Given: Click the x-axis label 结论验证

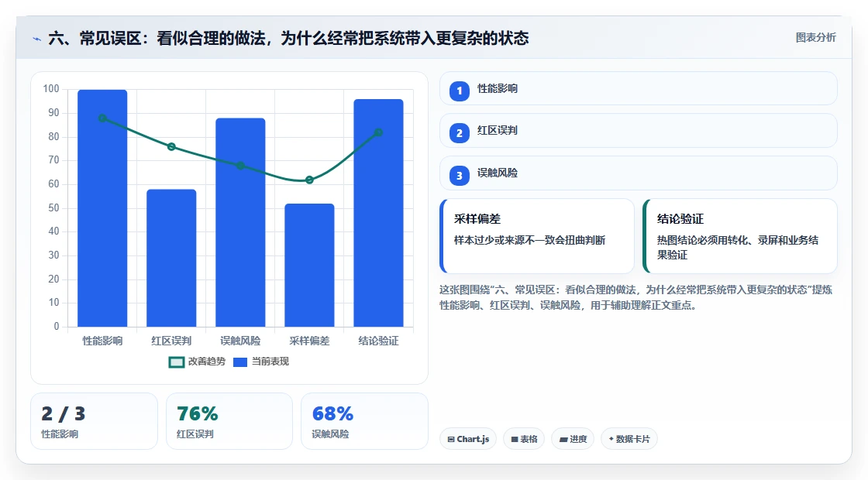Looking at the screenshot, I should click(x=379, y=341).
